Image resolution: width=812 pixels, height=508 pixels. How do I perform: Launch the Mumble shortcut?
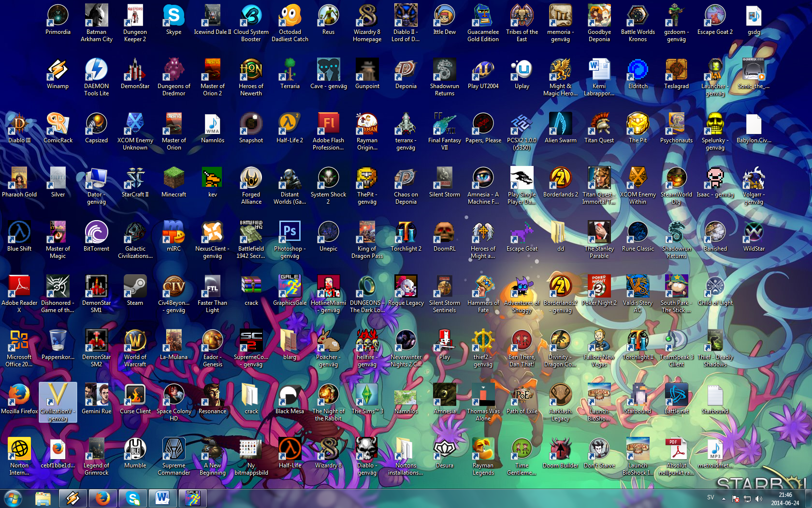[x=135, y=450]
